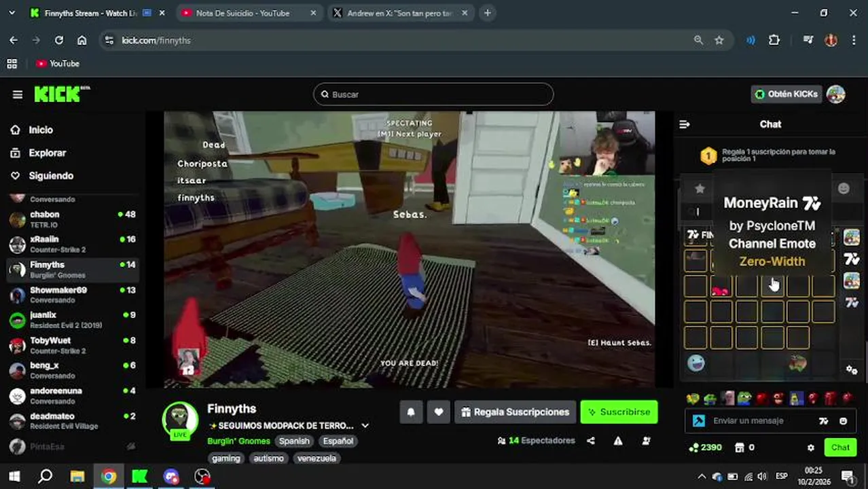Open YouTube bookmark in bookmarks bar
This screenshot has width=868, height=489.
tap(58, 63)
